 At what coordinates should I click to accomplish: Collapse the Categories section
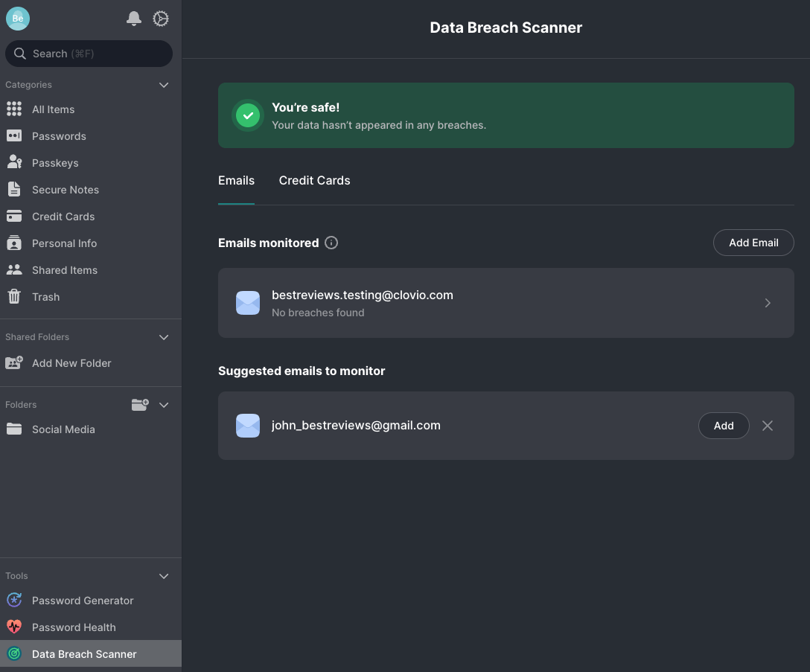164,85
